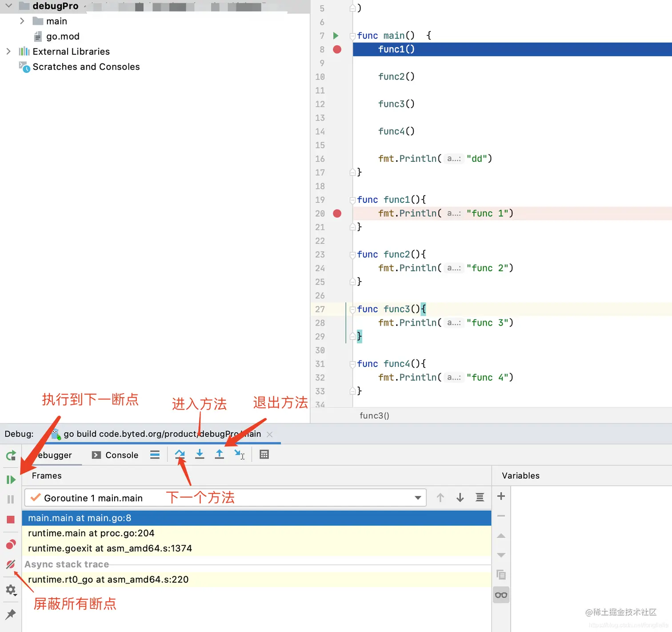Click the Step Out icon
Viewport: 672px width, 632px height.
[220, 455]
